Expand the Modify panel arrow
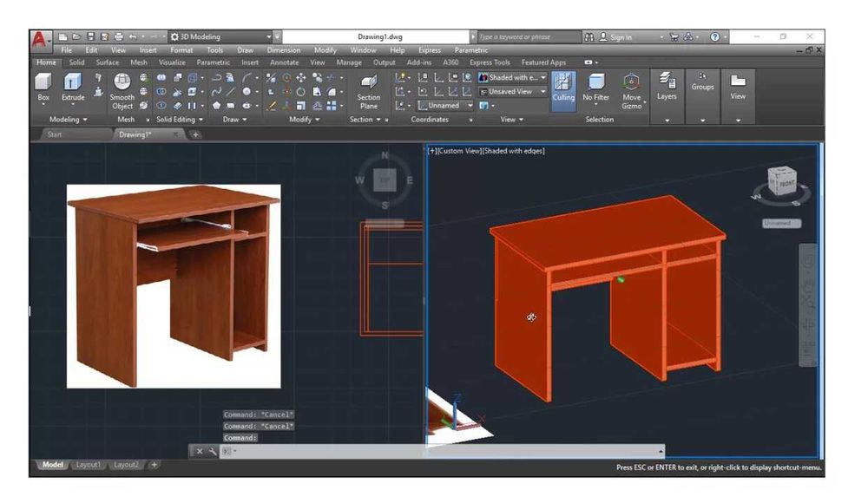This screenshot has height=503, width=868. [318, 120]
